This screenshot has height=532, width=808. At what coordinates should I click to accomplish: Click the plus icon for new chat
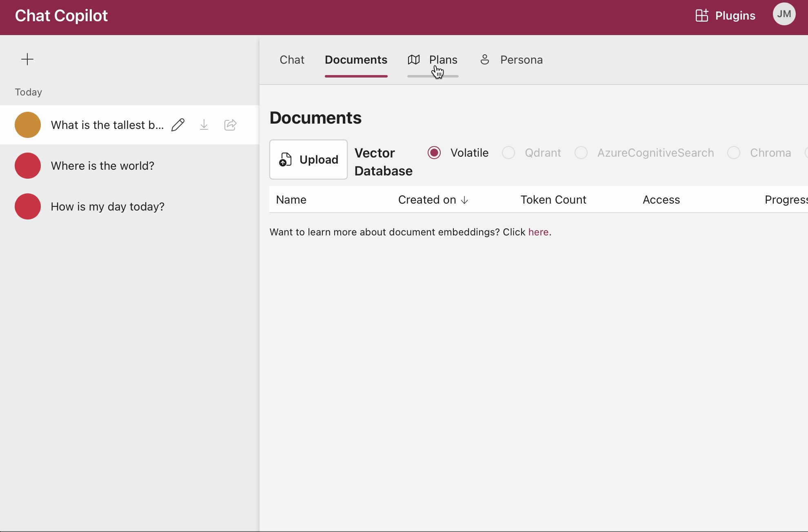pyautogui.click(x=27, y=60)
